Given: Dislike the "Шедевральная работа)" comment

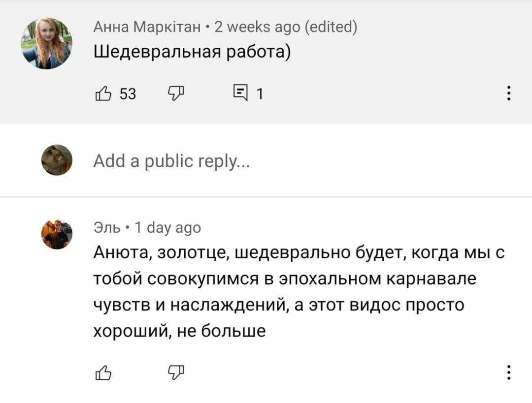Looking at the screenshot, I should point(175,93).
